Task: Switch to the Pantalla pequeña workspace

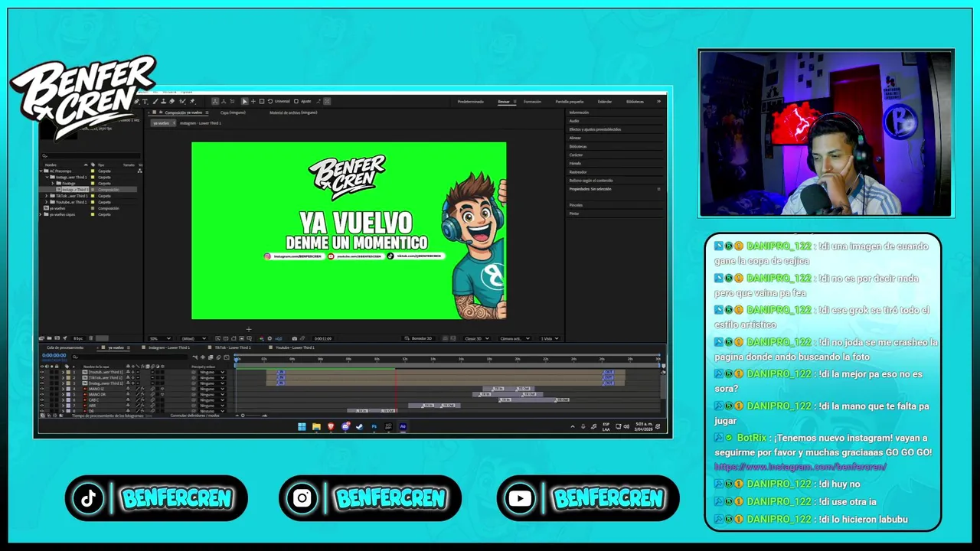Action: click(569, 101)
